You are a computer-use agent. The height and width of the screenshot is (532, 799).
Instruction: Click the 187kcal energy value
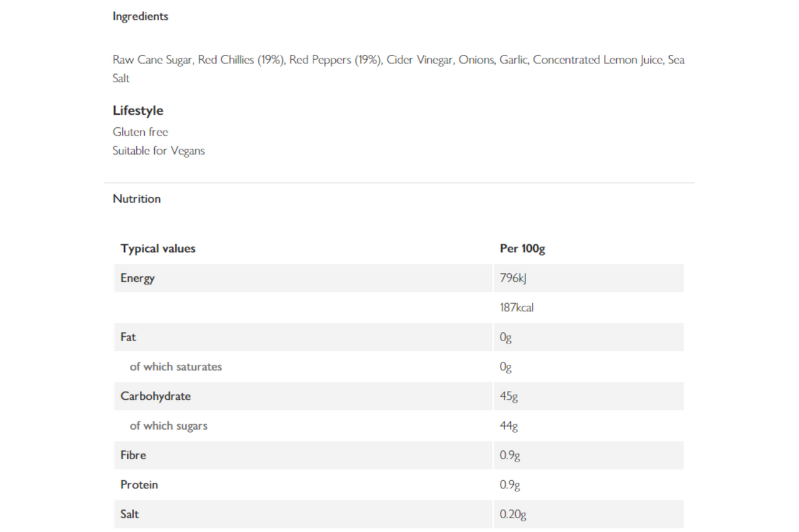pos(517,307)
